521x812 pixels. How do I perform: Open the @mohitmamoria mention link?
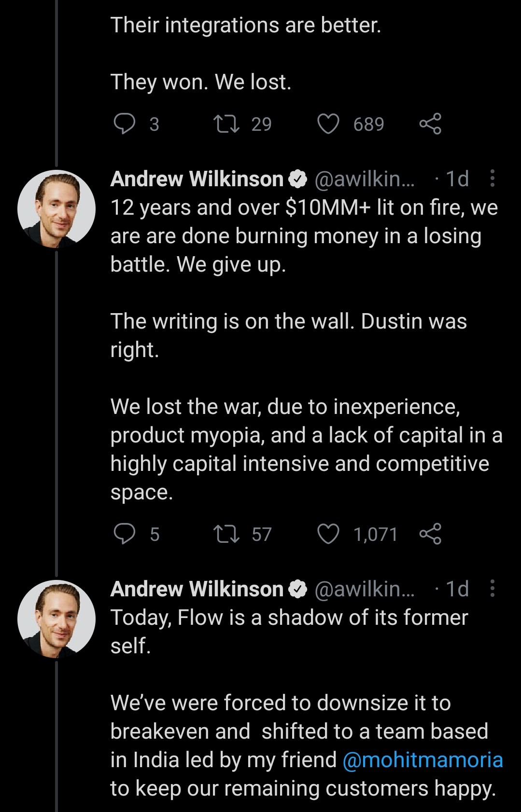(x=422, y=760)
